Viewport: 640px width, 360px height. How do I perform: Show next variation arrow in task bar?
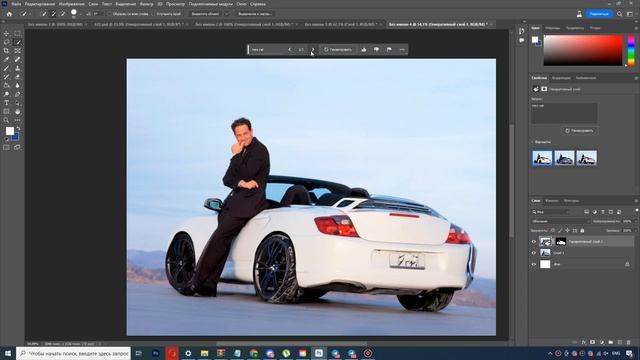pos(312,49)
